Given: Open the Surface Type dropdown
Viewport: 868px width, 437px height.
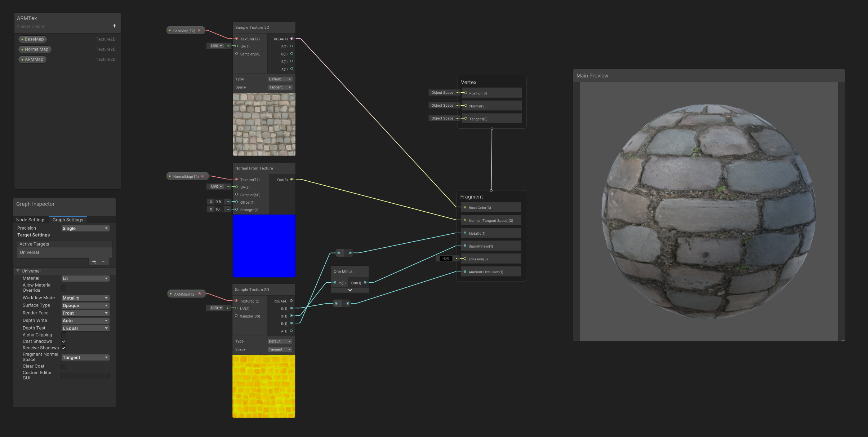Looking at the screenshot, I should pos(85,305).
